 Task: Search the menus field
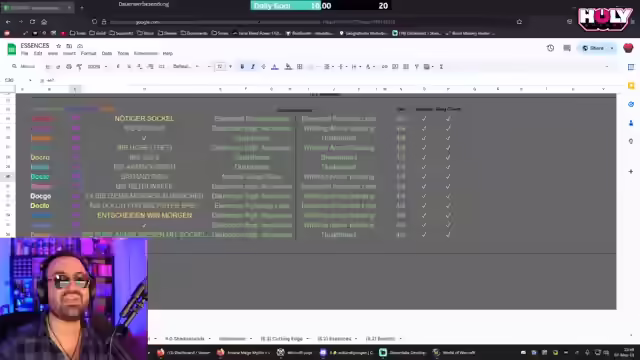[x=24, y=67]
